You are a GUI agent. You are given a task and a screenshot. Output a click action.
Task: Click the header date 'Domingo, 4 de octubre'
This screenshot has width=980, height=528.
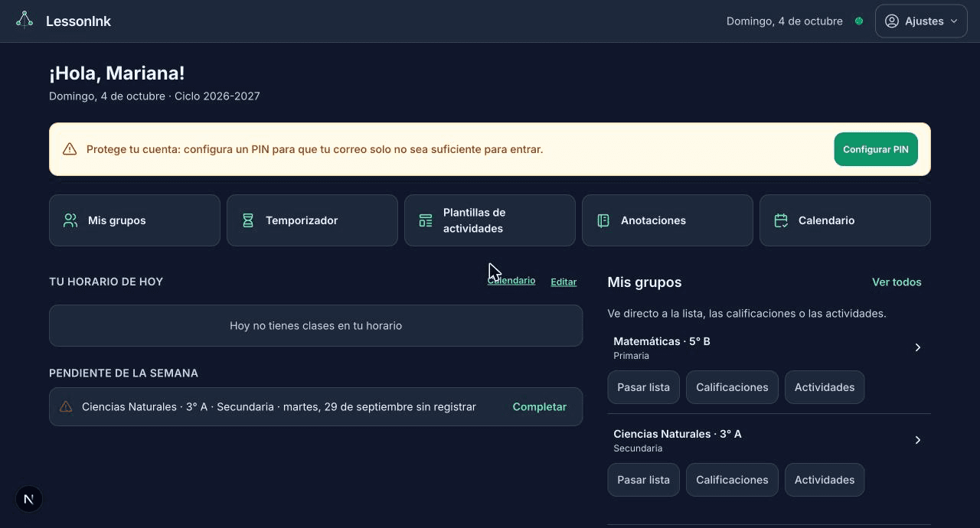pos(785,21)
